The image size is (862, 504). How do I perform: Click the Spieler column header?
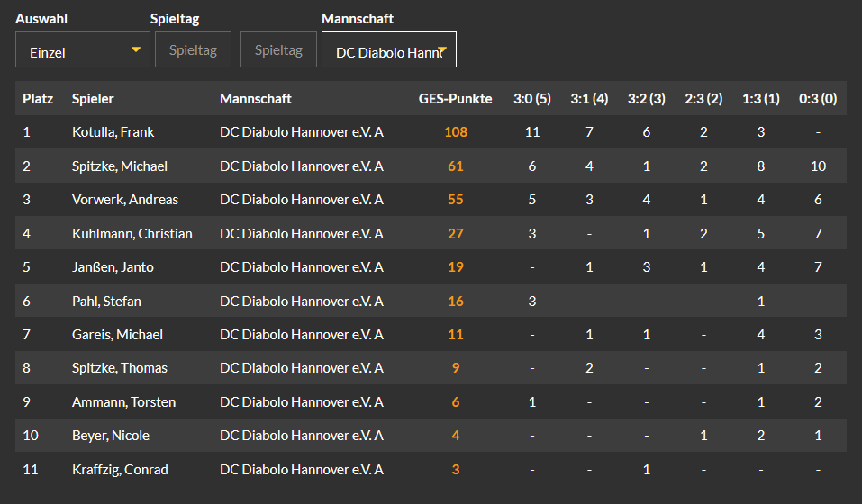click(93, 98)
